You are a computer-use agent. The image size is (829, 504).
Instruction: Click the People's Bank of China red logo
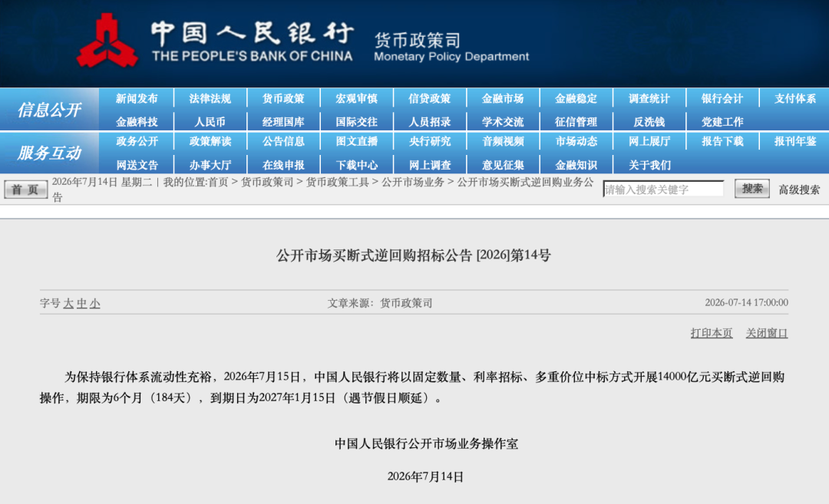107,41
